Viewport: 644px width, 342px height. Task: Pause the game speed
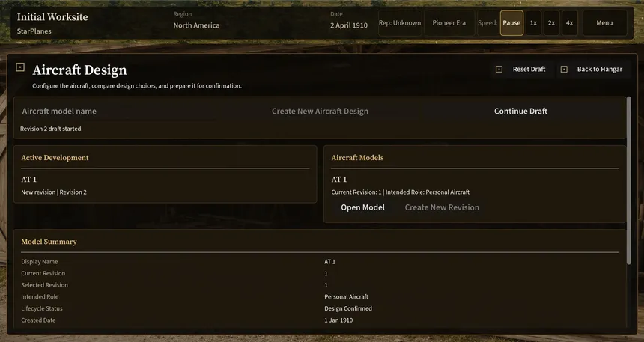click(511, 23)
